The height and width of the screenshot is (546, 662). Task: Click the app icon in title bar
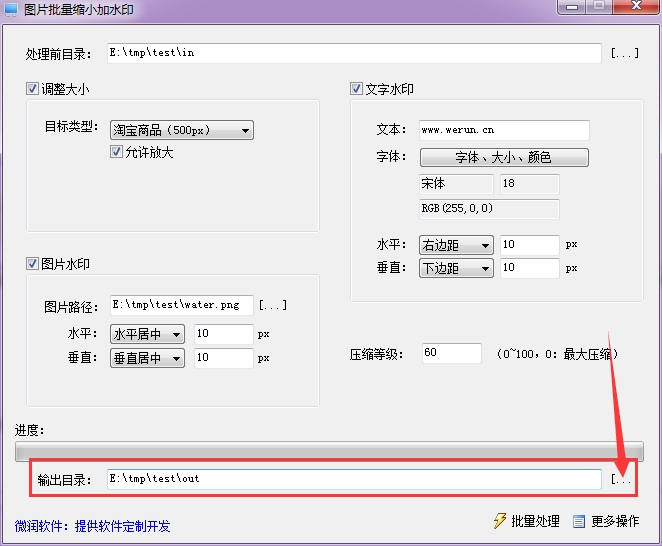pos(11,9)
